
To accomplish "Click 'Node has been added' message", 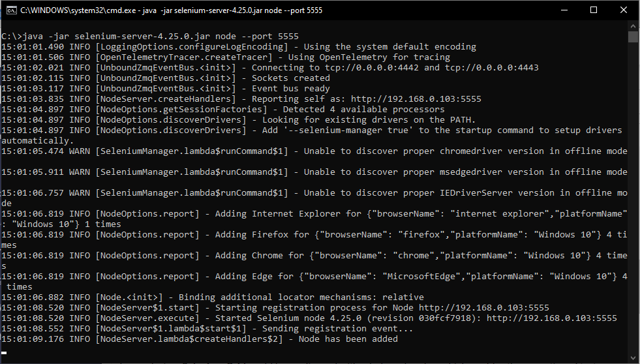I will tap(348, 339).
